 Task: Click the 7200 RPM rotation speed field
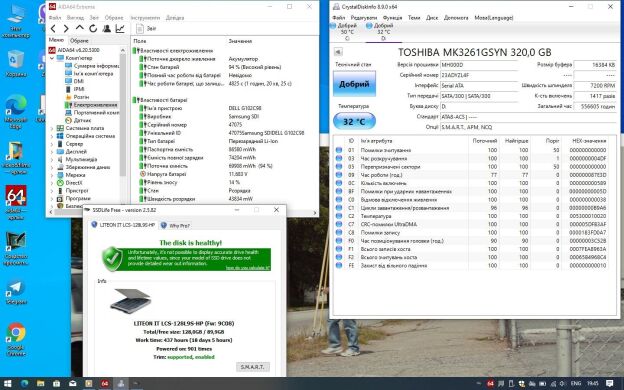click(595, 86)
